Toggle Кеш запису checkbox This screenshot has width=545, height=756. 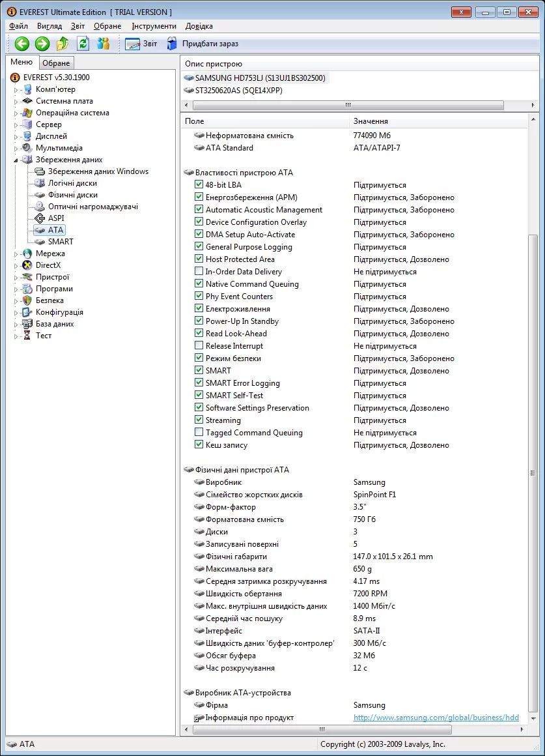click(199, 444)
